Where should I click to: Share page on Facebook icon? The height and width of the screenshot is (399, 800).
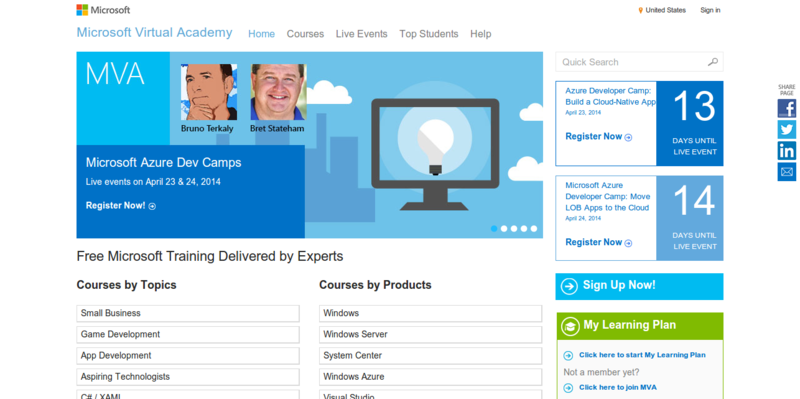pos(786,108)
